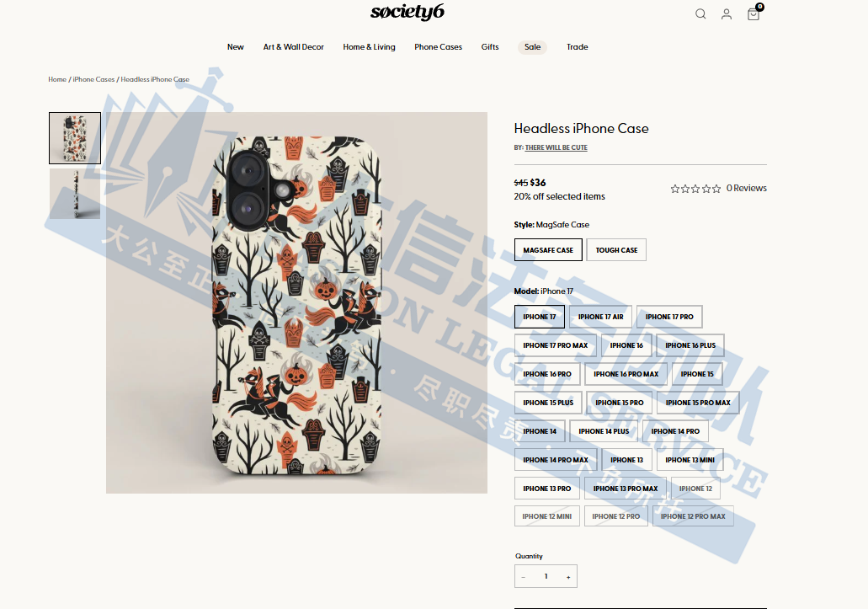
Task: Choose the iPhone 14 Pro model
Action: point(675,431)
